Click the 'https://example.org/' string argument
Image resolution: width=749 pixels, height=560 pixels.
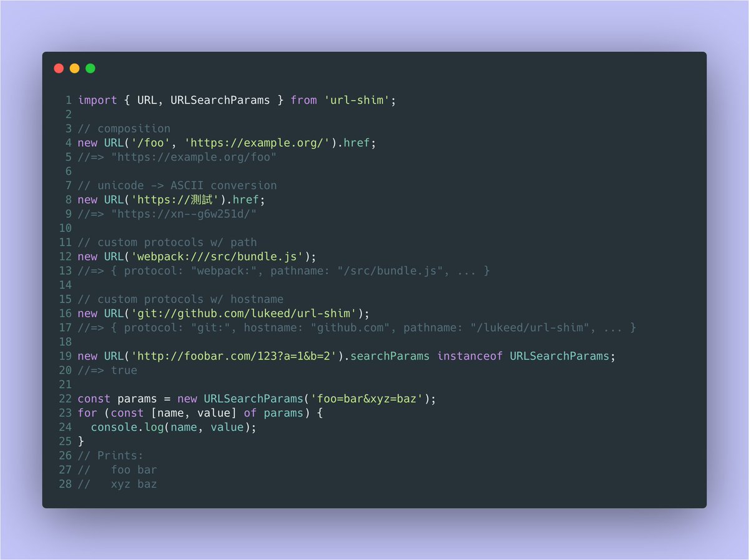tap(261, 143)
